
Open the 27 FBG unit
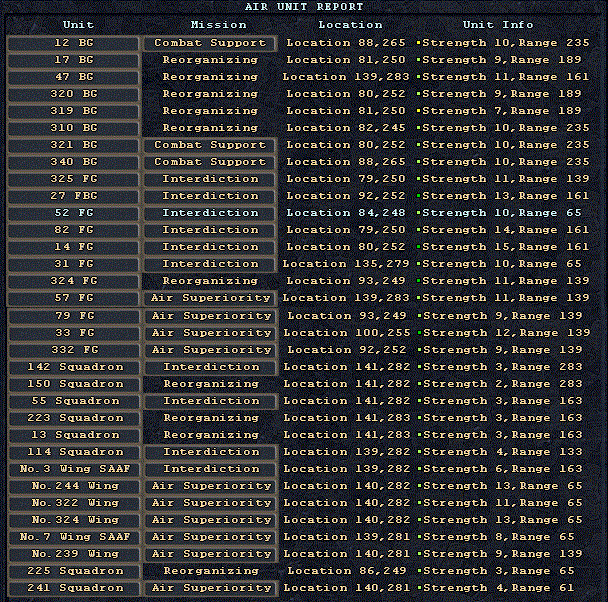click(x=73, y=197)
